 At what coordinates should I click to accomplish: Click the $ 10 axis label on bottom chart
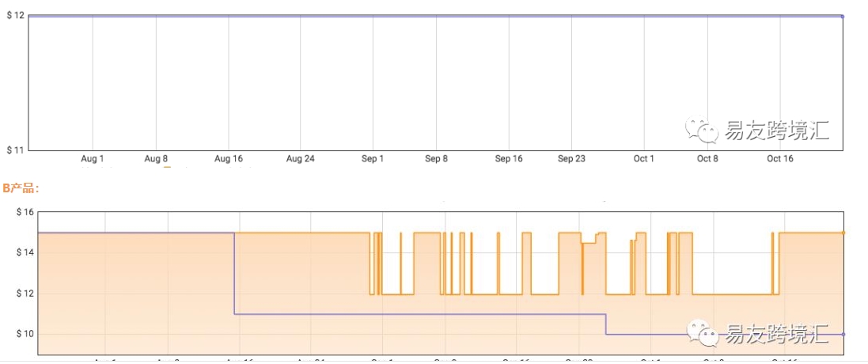[24, 333]
